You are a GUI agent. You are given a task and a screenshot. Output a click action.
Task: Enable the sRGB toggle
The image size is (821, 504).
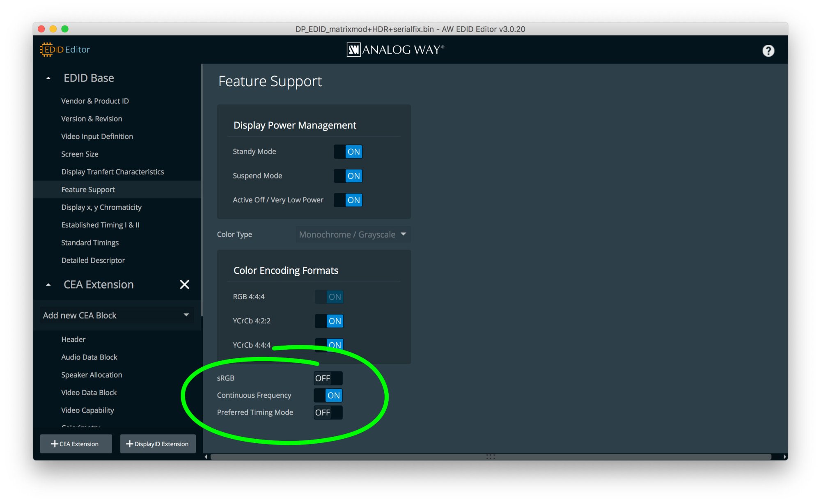328,378
